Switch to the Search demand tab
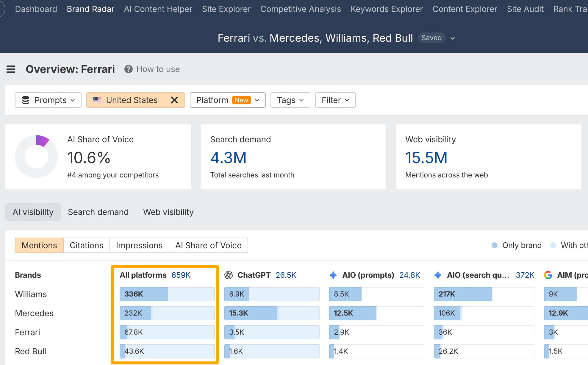588x365 pixels. 98,212
